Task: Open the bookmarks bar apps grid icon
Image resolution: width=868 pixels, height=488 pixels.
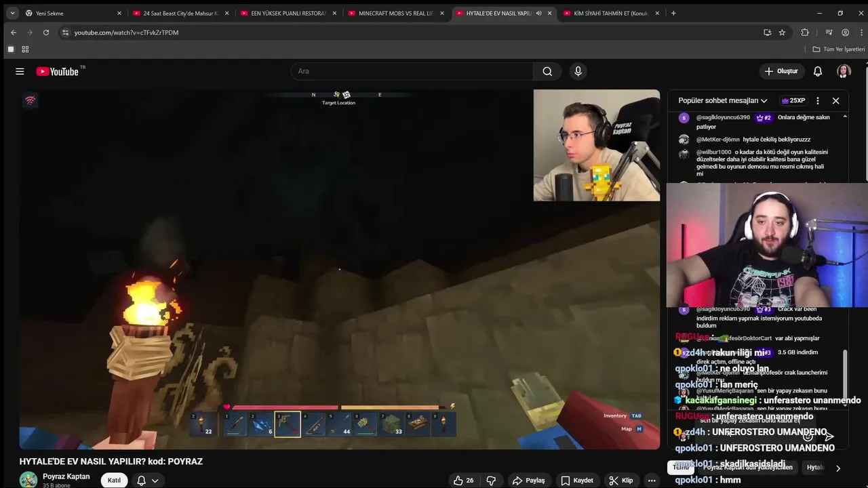Action: 25,49
